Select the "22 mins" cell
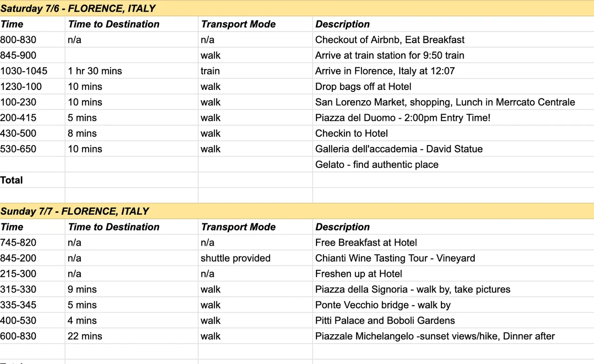 tap(85, 336)
